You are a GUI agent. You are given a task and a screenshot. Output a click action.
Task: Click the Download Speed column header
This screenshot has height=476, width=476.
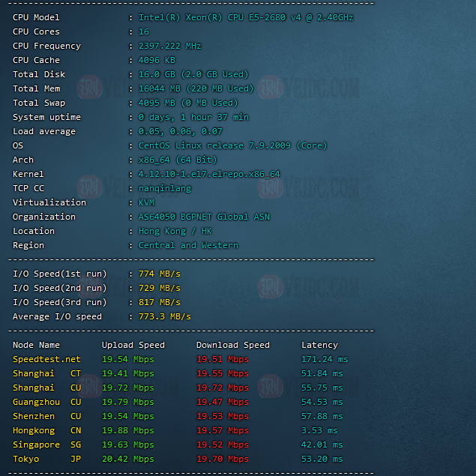232,345
